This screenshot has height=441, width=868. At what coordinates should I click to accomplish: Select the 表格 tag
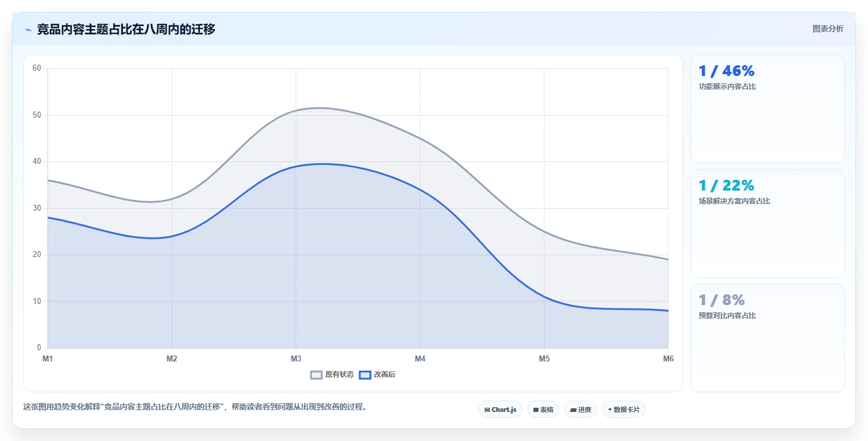coord(543,410)
